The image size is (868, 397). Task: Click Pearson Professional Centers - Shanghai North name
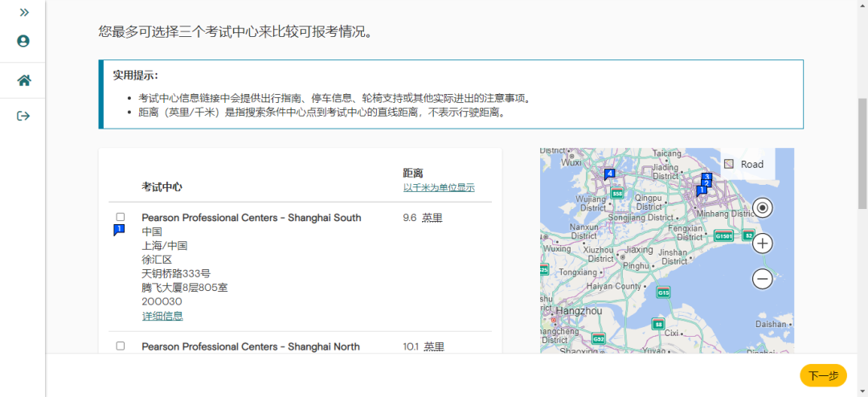251,346
